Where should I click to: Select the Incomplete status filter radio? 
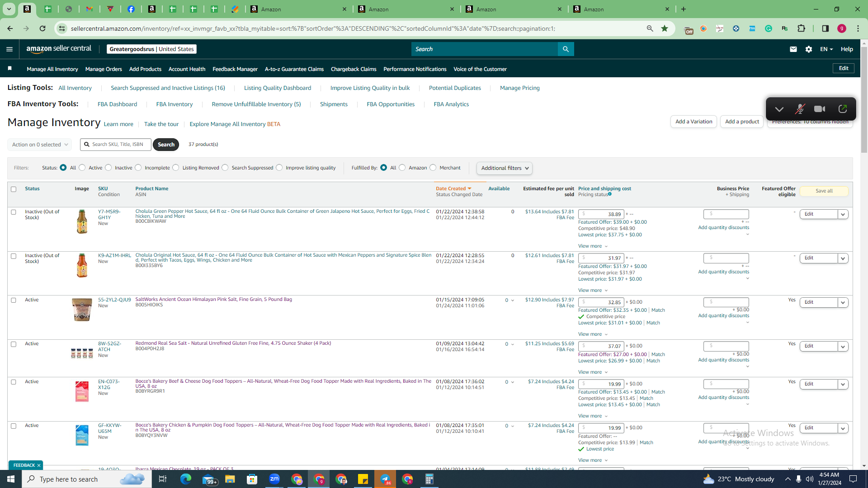point(138,168)
